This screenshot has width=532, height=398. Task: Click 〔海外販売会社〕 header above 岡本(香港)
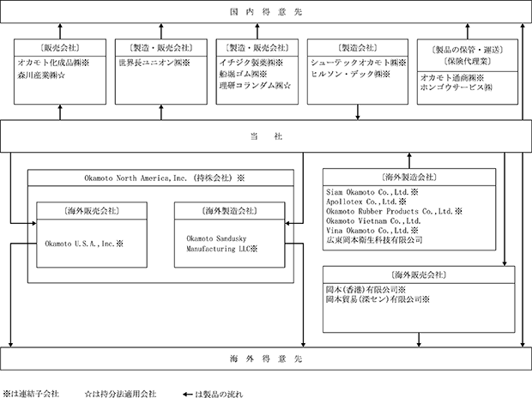(x=419, y=274)
